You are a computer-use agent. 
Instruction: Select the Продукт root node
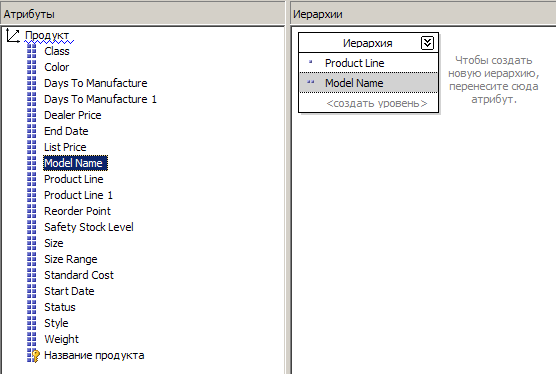[47, 35]
